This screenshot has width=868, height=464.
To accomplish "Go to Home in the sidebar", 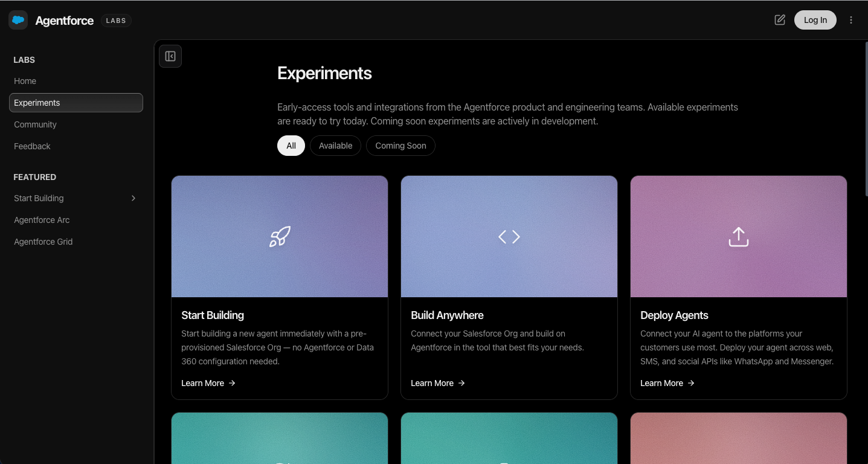I will coord(76,81).
